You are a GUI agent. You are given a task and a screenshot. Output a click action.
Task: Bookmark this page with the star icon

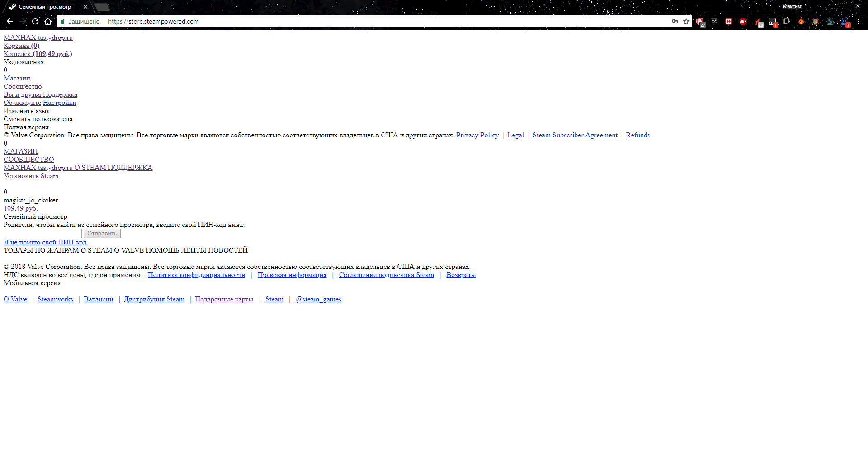pyautogui.click(x=686, y=21)
